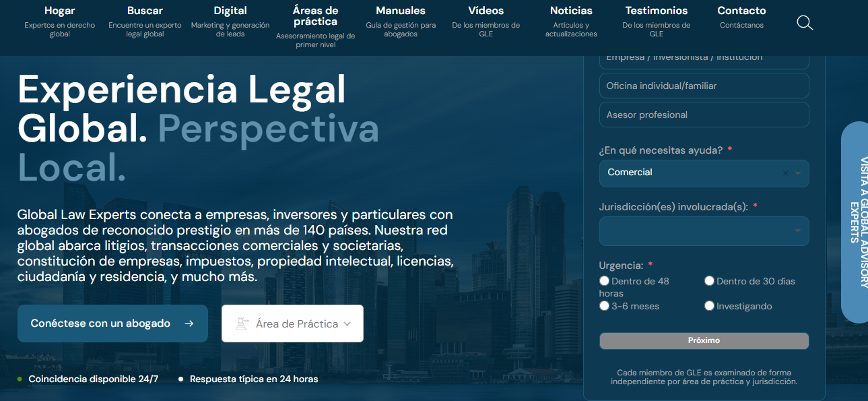Open the Manuales menu item
Screen dimensions: 868x401
tap(400, 11)
